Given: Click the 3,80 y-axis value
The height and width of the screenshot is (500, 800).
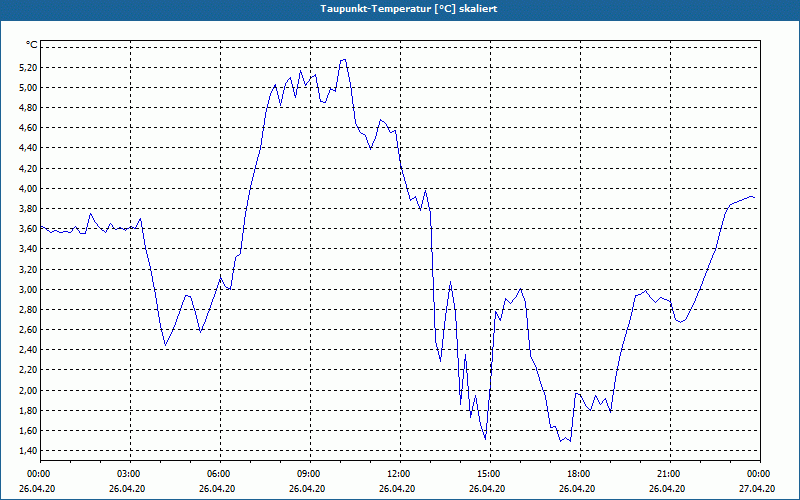Looking at the screenshot, I should (x=28, y=209).
